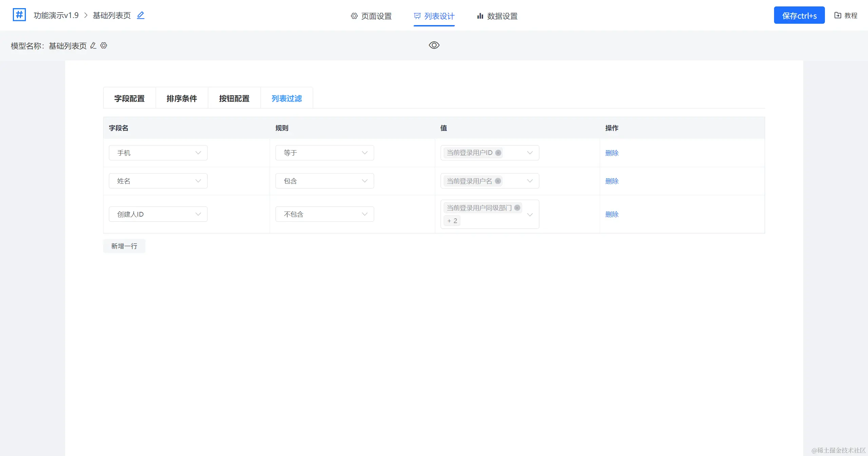The image size is (868, 456).
Task: Click the pencil icon beside 基础列表页 breadcrumb
Action: (x=140, y=15)
